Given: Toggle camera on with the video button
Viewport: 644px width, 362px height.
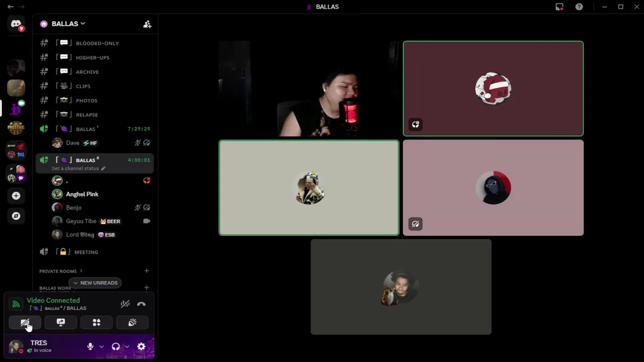Looking at the screenshot, I should 25,322.
